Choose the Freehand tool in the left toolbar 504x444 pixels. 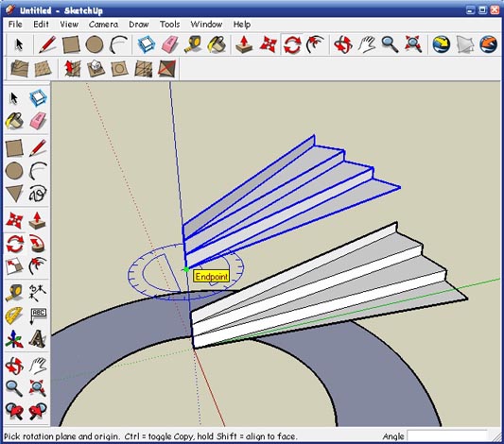tap(38, 194)
